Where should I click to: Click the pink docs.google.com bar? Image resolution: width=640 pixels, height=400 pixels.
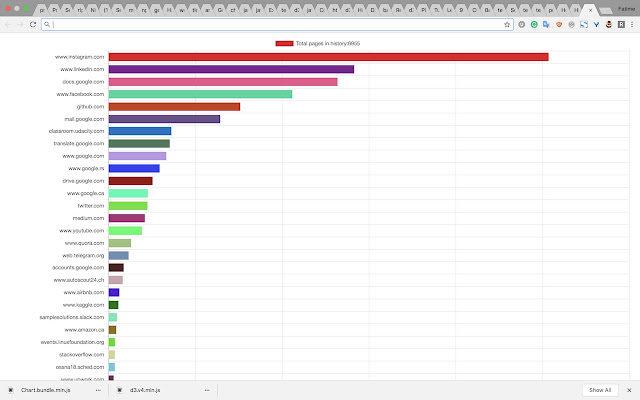pos(223,82)
